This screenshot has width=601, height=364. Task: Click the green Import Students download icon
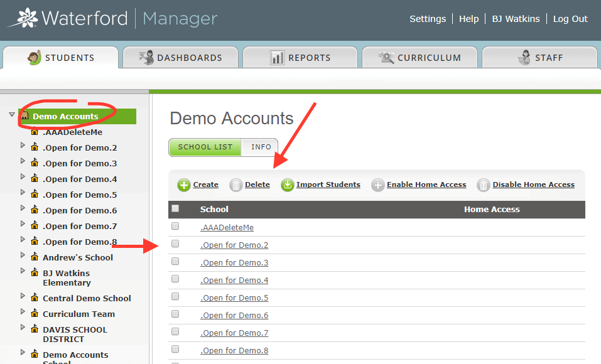287,185
